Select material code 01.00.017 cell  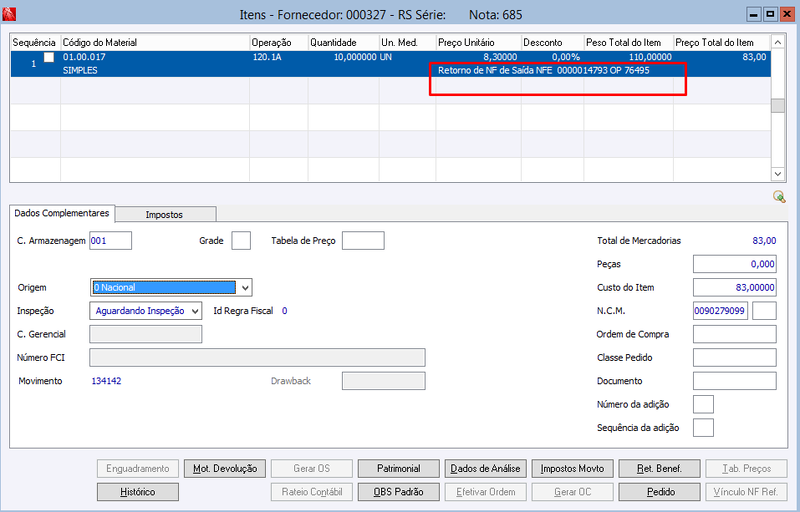(x=84, y=57)
